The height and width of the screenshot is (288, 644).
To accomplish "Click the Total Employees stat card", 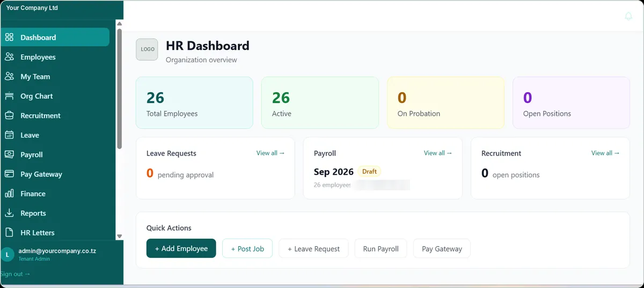I will point(194,102).
